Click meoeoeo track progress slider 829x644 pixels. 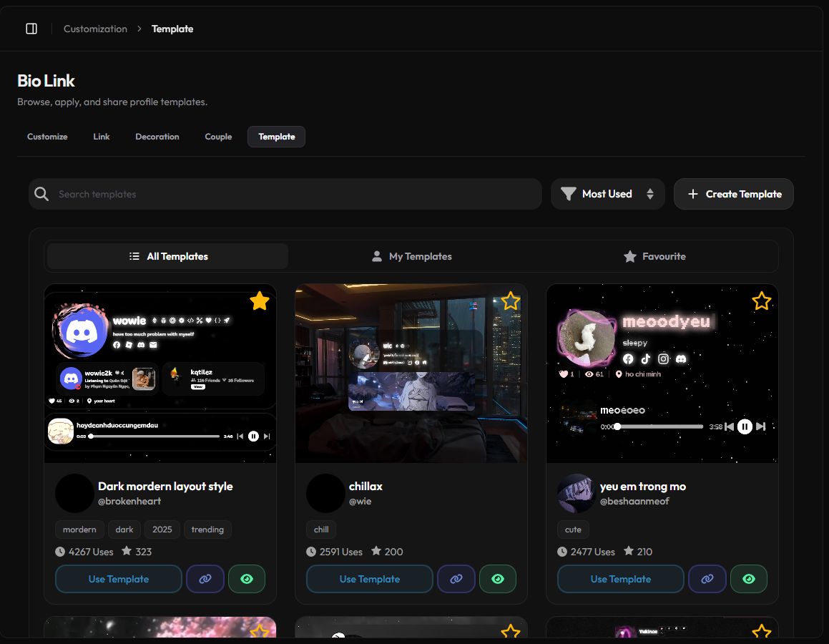[659, 426]
